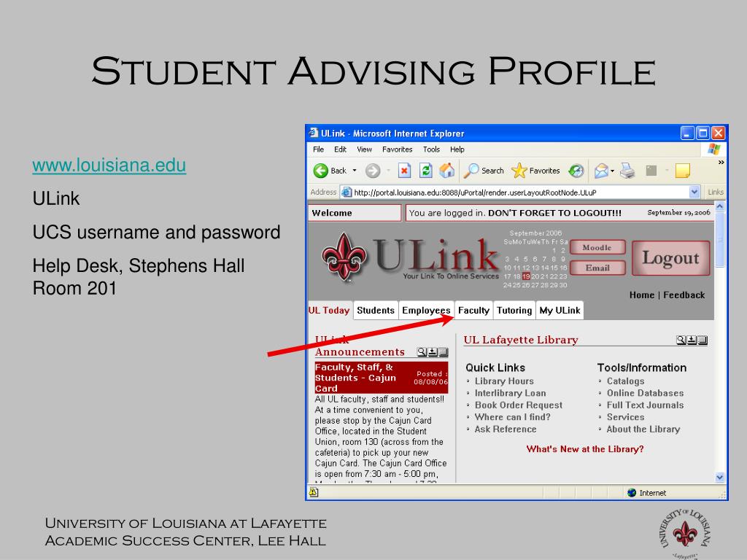Image resolution: width=747 pixels, height=560 pixels.
Task: Click the Email button
Action: 597,268
